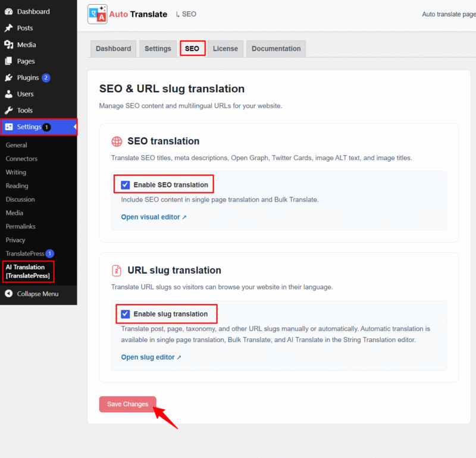The width and height of the screenshot is (476, 458).
Task: Open the Documentation tab
Action: coord(276,49)
